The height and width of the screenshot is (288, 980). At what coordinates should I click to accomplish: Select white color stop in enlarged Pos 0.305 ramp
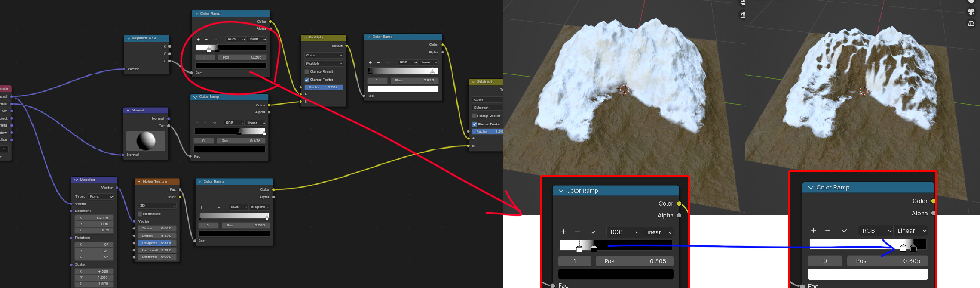(579, 248)
